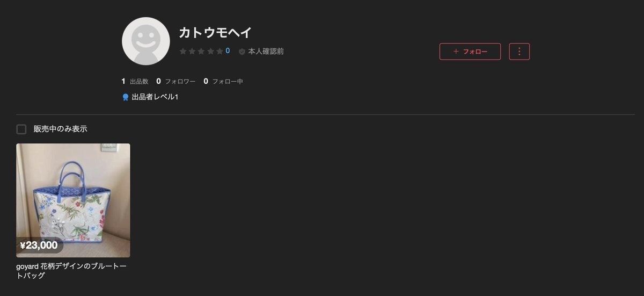Click the default smiley profile avatar
The height and width of the screenshot is (296, 644).
146,41
